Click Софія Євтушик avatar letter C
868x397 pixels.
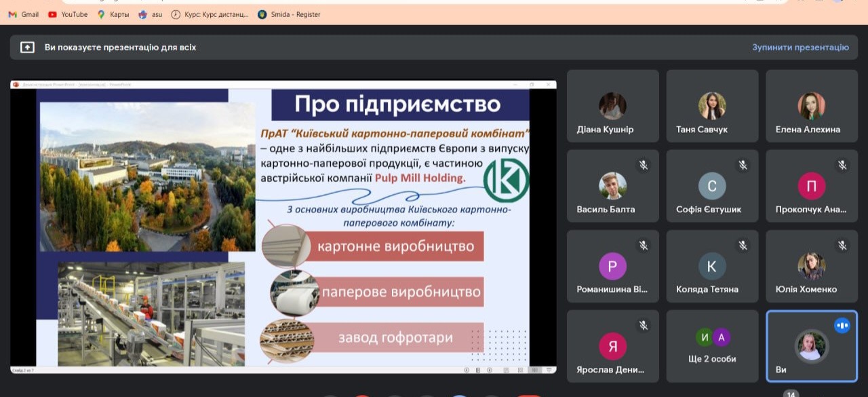[712, 186]
